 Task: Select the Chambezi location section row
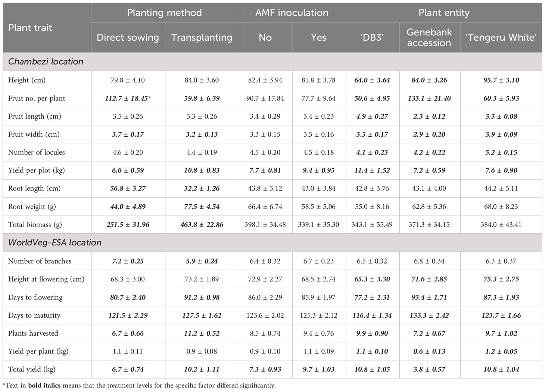[272, 62]
